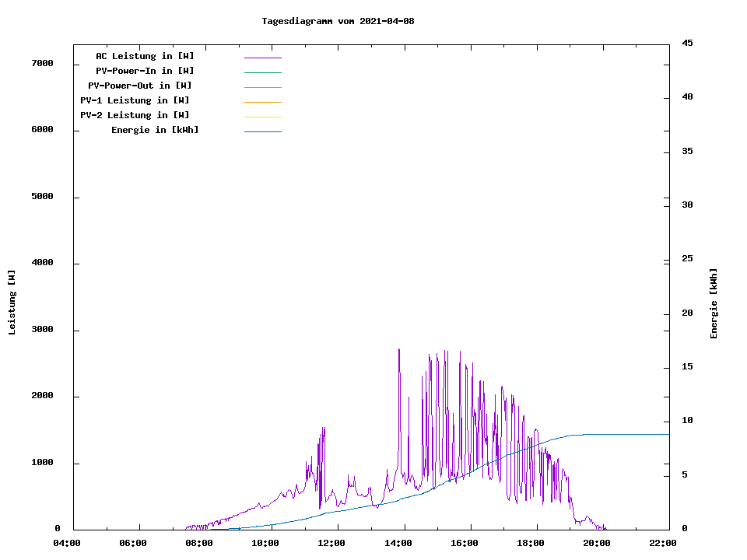Click the yellow PV-2 Leistung legend line

pos(262,117)
